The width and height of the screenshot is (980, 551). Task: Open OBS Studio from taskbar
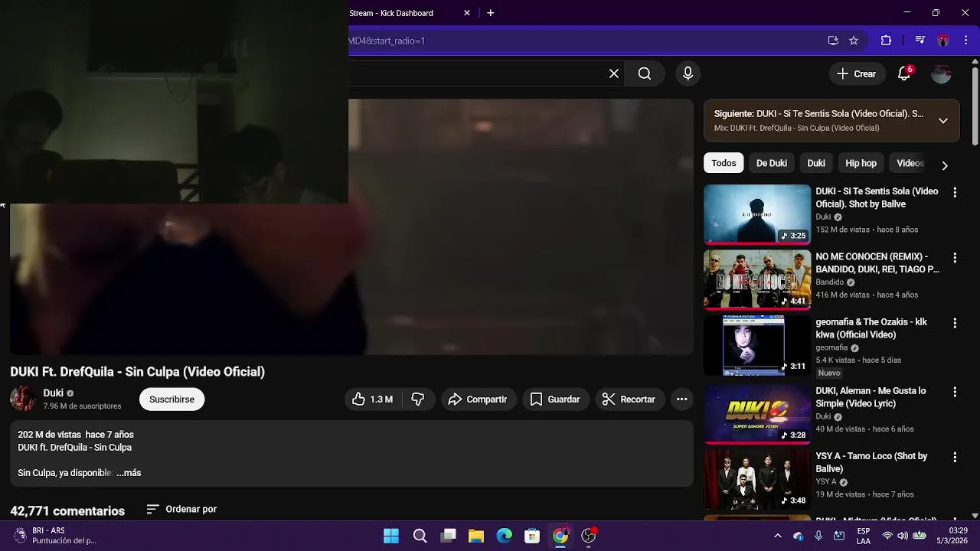point(588,536)
